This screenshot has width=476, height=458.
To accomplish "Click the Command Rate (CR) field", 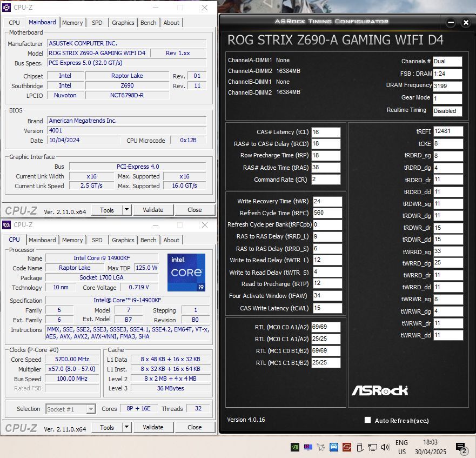I will pyautogui.click(x=326, y=180).
